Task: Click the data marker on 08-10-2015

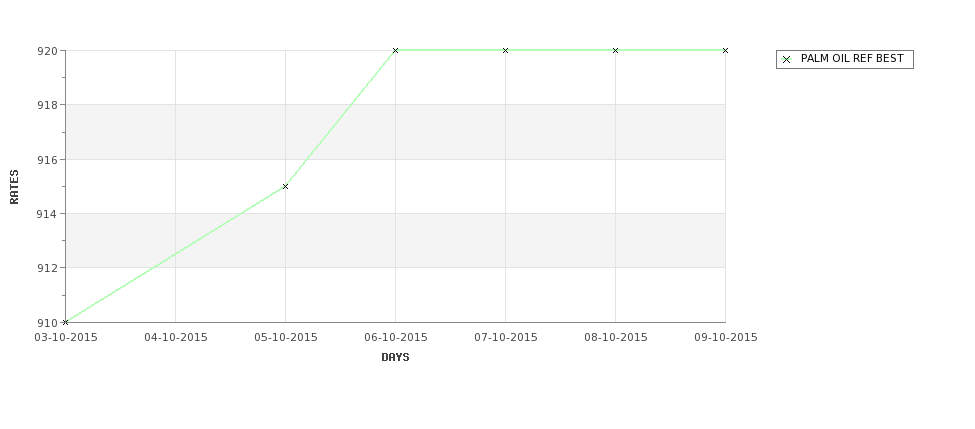Action: coord(616,50)
